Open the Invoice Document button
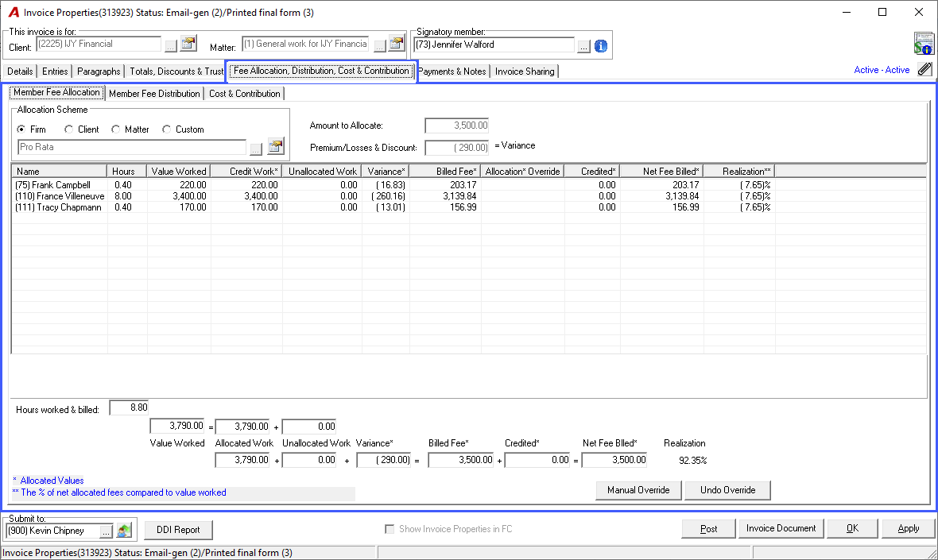This screenshot has width=938, height=560. pos(781,529)
